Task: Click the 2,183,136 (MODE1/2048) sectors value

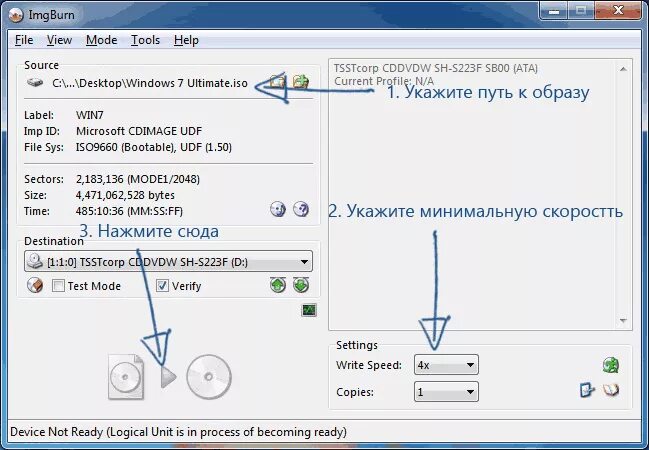Action: (x=138, y=179)
